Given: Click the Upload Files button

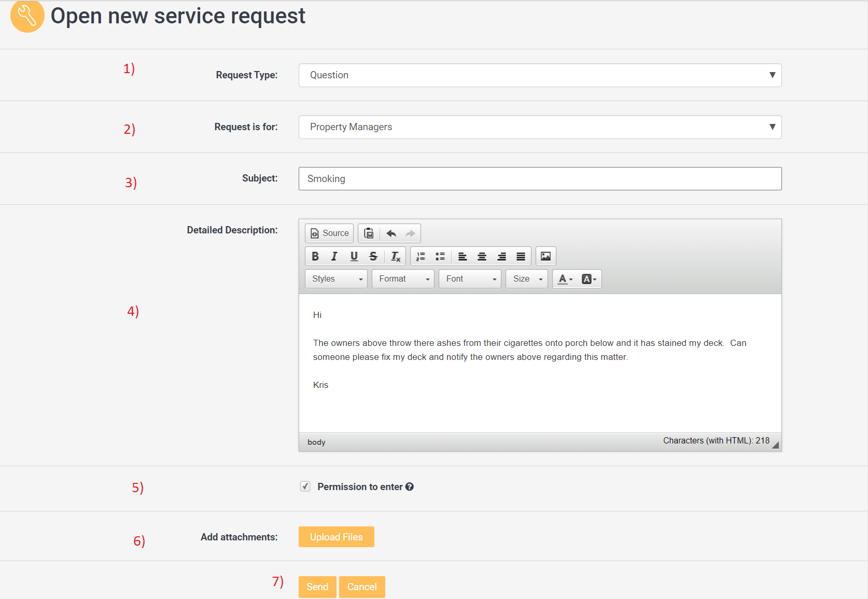Looking at the screenshot, I should (336, 537).
